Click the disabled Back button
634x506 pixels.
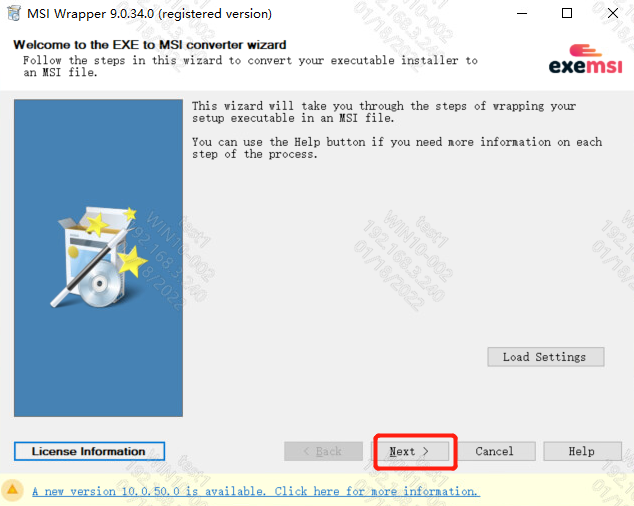click(x=323, y=451)
